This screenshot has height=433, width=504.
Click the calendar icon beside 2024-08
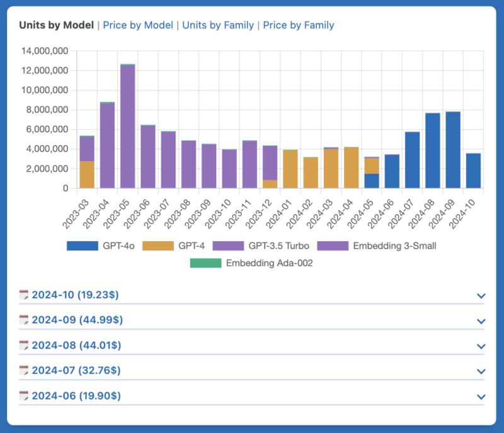[24, 345]
